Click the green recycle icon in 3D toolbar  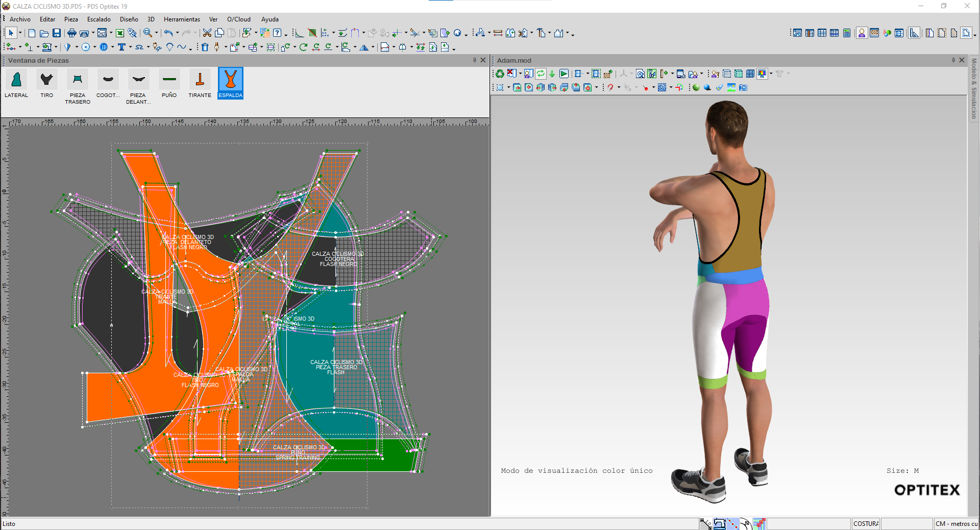[x=500, y=74]
